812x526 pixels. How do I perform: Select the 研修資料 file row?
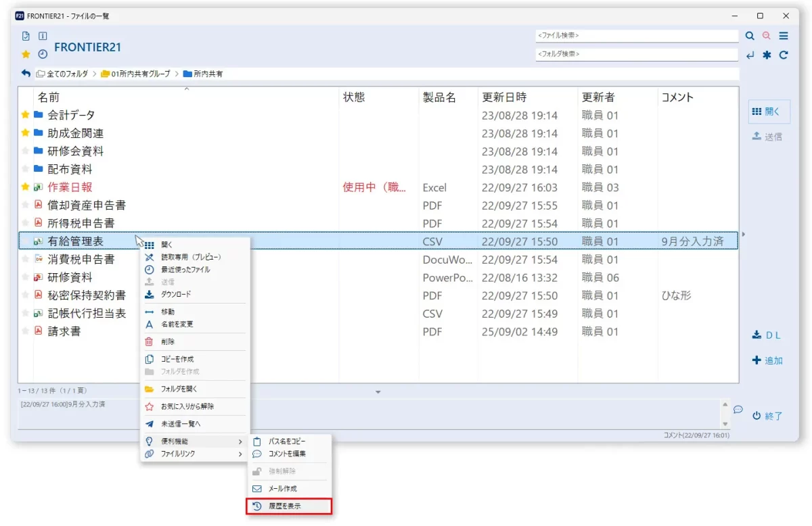(x=378, y=277)
